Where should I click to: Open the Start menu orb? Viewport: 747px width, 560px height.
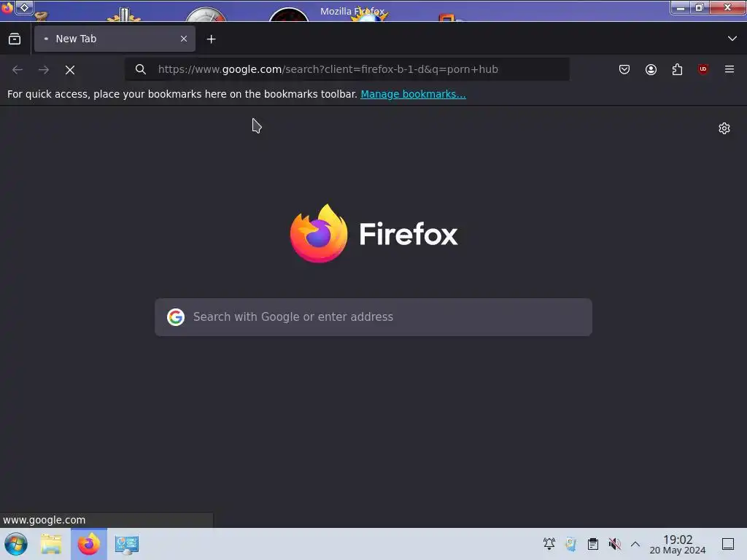[x=16, y=544]
